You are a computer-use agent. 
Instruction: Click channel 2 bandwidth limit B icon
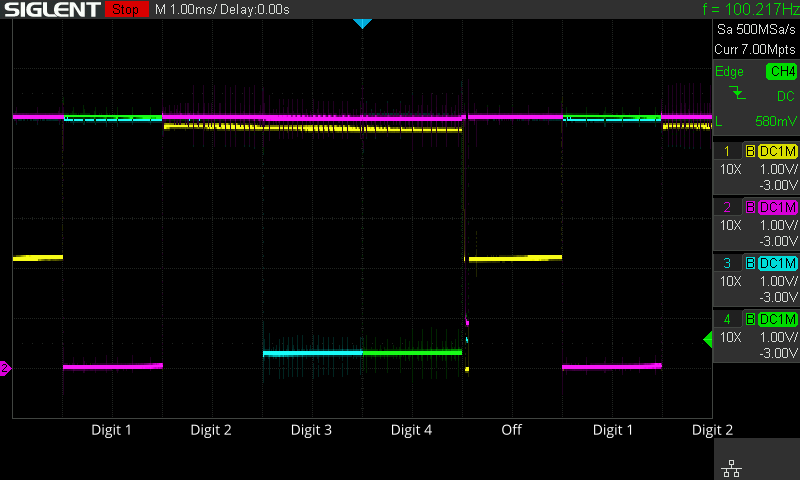[x=750, y=207]
